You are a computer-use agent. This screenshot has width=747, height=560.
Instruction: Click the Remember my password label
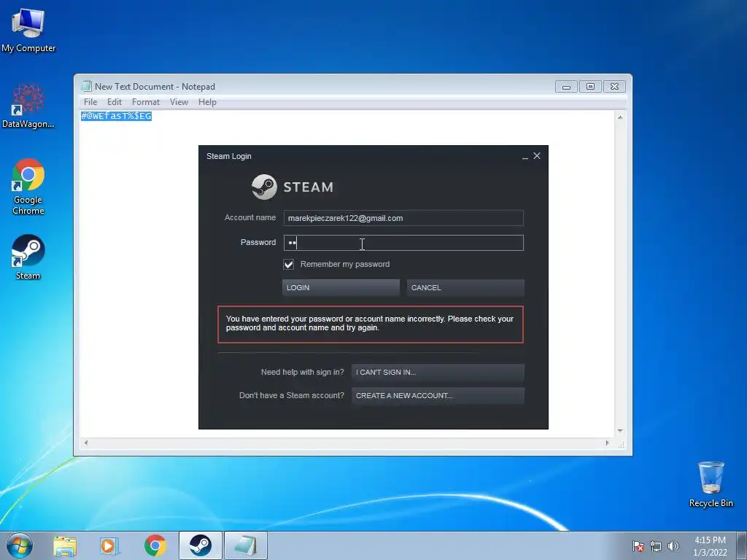[x=345, y=264]
